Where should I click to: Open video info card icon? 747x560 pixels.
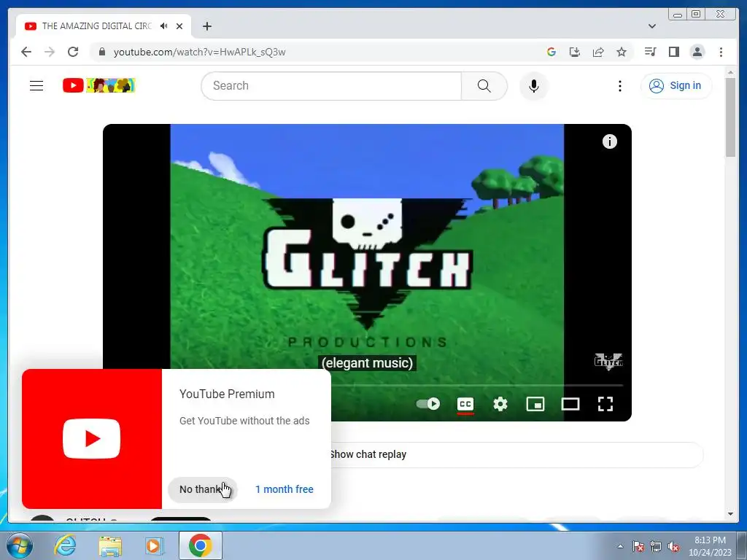[609, 141]
